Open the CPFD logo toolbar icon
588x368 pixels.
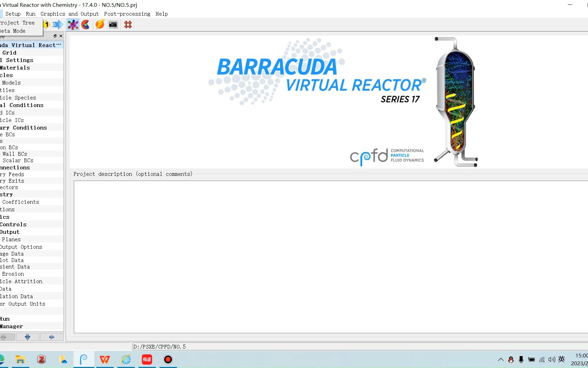[x=85, y=24]
